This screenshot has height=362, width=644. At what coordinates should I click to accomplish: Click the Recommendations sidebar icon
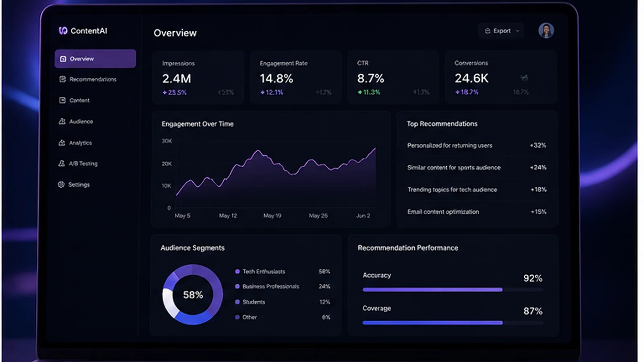(62, 79)
